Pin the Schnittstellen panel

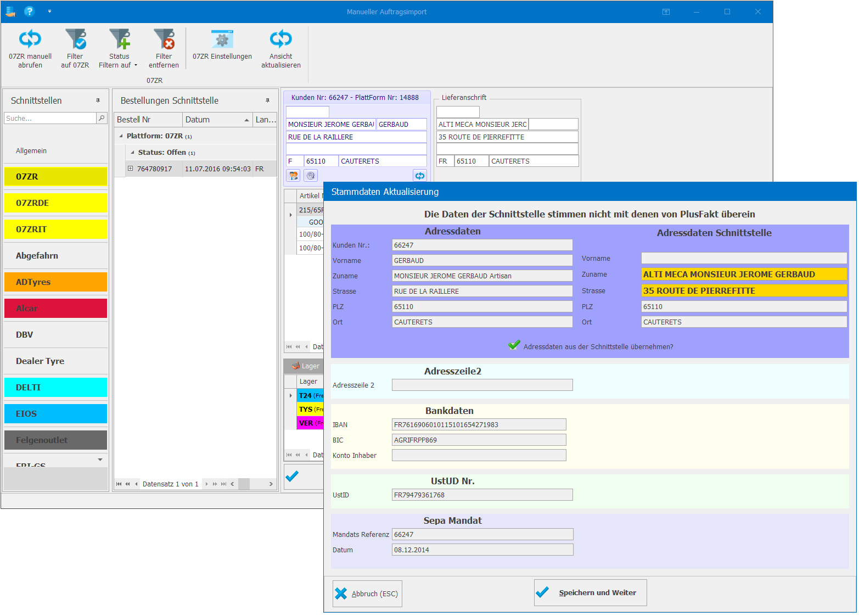click(98, 100)
